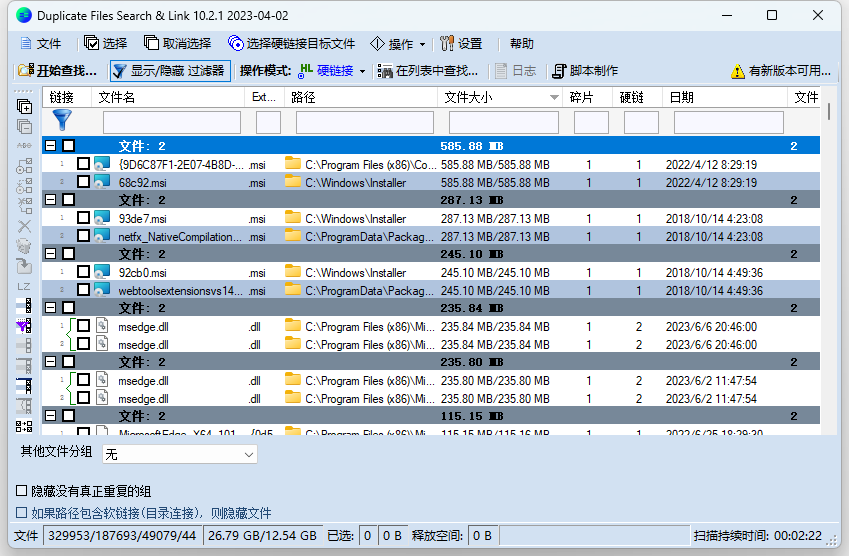
Task: Click the expand-all stacked plus icon in sidebar
Action: point(24,106)
